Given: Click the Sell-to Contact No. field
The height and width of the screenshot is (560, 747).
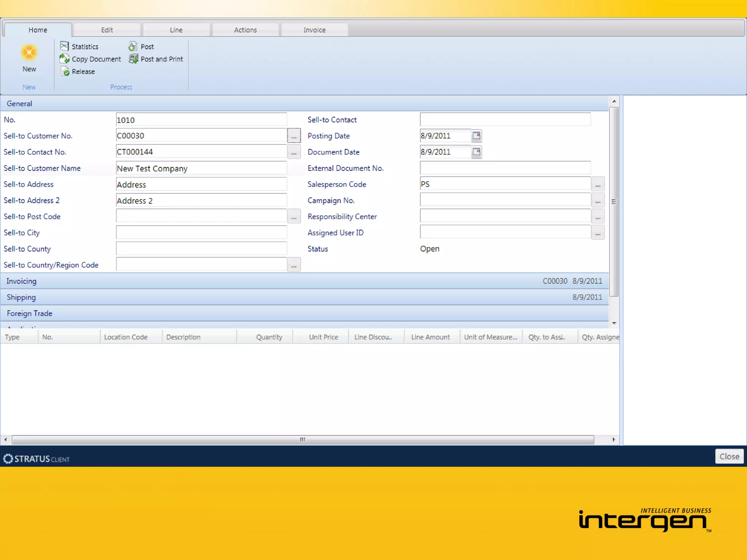Looking at the screenshot, I should pos(201,152).
